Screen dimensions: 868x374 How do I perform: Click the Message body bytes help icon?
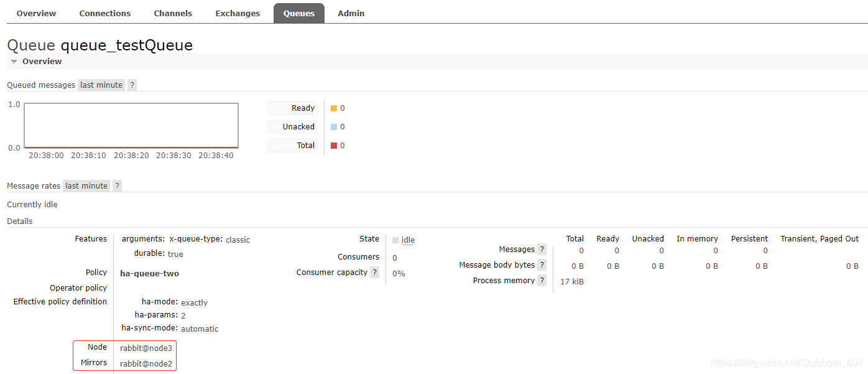542,265
